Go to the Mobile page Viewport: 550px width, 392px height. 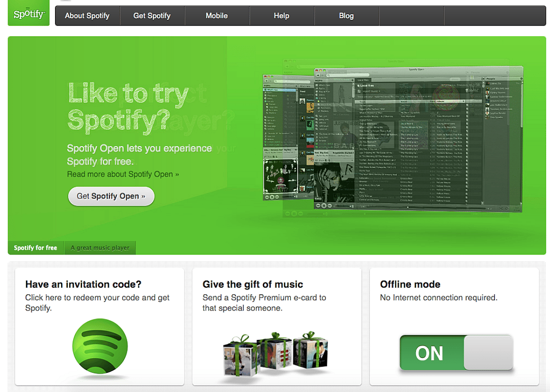coord(217,16)
